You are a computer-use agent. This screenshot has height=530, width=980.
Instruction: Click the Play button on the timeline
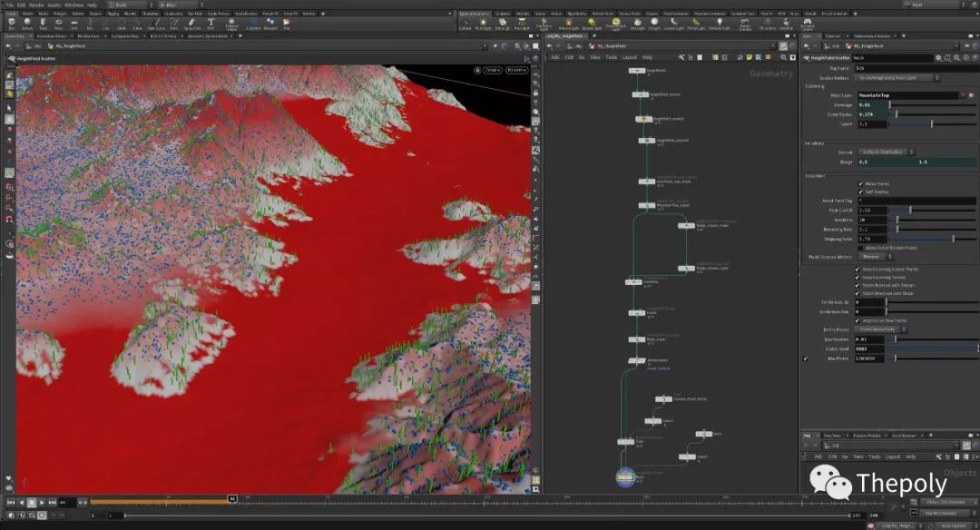pos(43,502)
